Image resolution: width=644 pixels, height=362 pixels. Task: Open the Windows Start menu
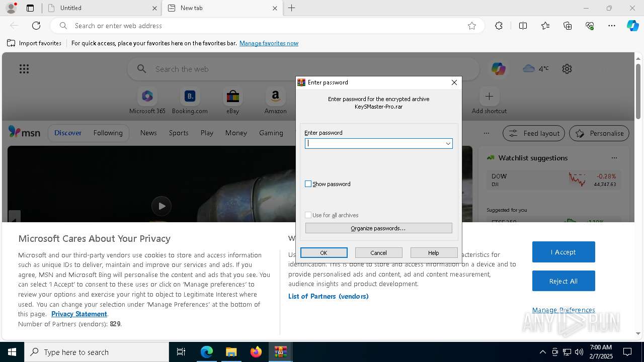(12, 352)
